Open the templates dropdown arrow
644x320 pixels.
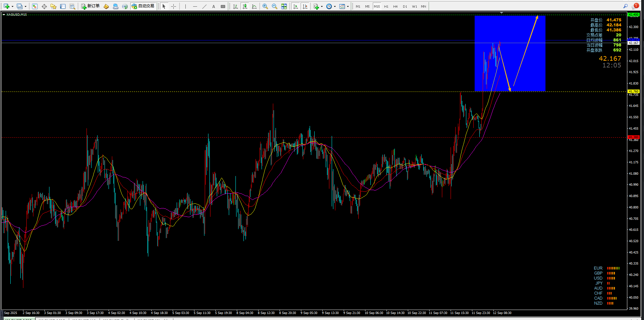coord(348,6)
